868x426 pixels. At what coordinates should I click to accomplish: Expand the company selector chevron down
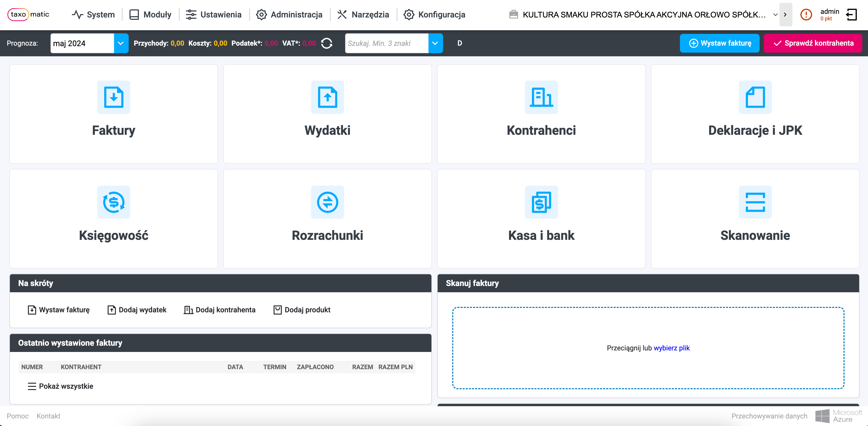775,15
